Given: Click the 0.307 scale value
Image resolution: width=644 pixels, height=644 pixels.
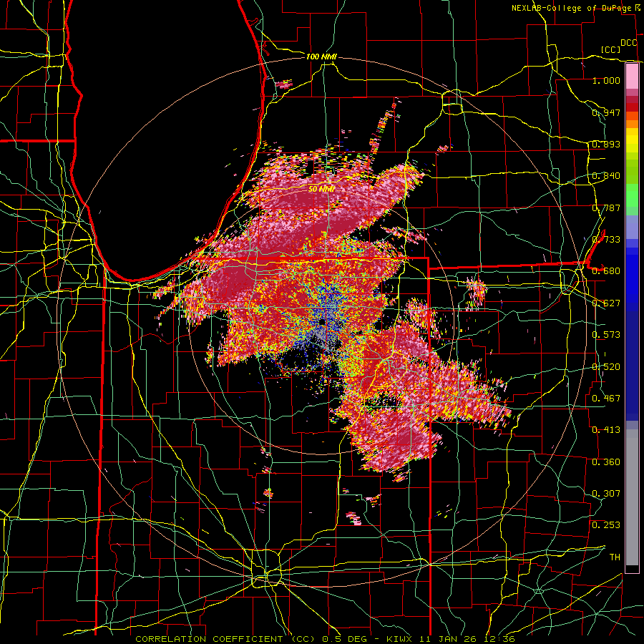Looking at the screenshot, I should (606, 494).
